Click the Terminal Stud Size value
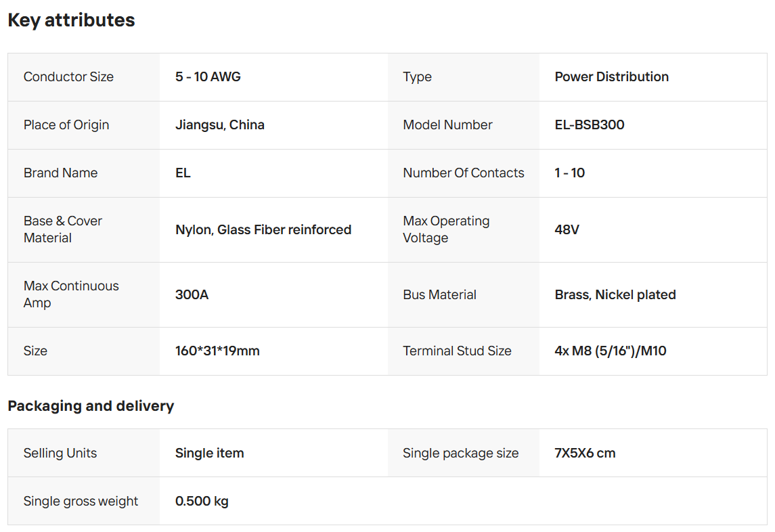This screenshot has height=532, width=775. click(610, 351)
